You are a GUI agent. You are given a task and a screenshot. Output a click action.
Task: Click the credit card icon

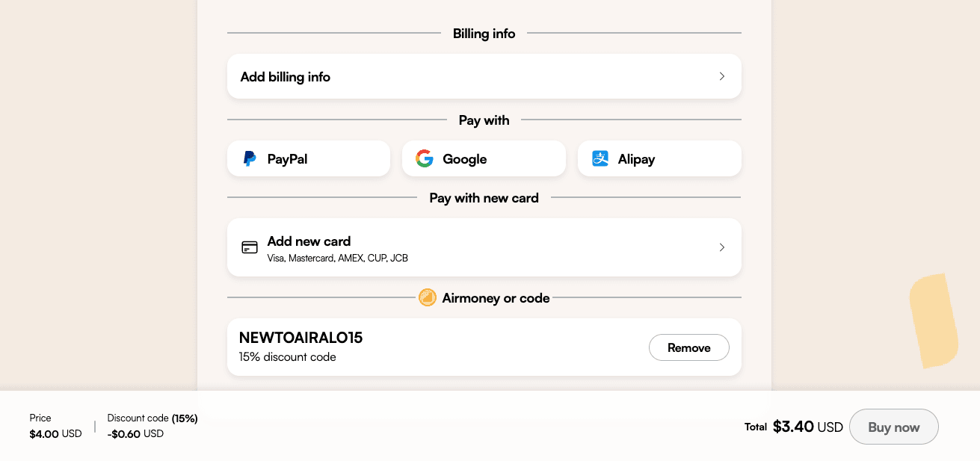pyautogui.click(x=250, y=247)
